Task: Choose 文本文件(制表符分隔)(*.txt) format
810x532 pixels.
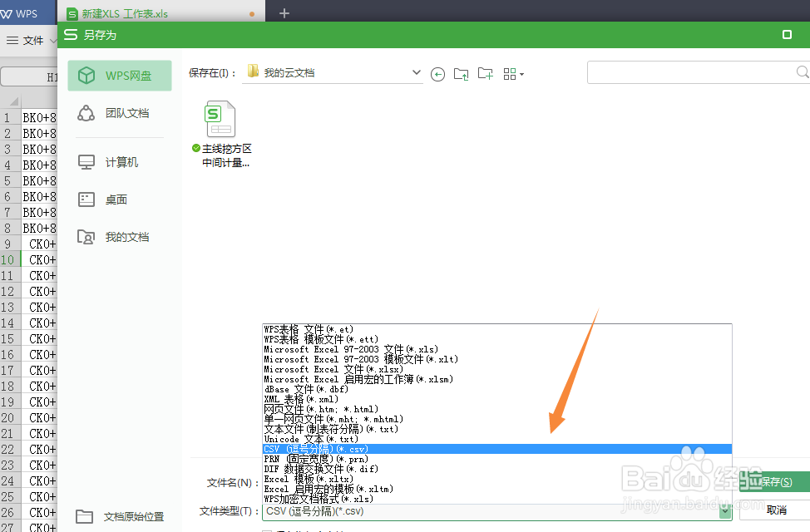Action: [497, 429]
